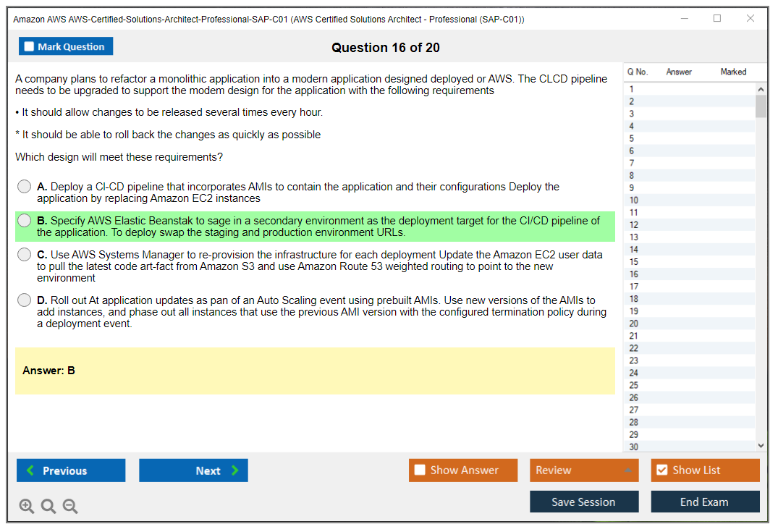778x532 pixels.
Task: Select option C radio button
Action: [25, 255]
